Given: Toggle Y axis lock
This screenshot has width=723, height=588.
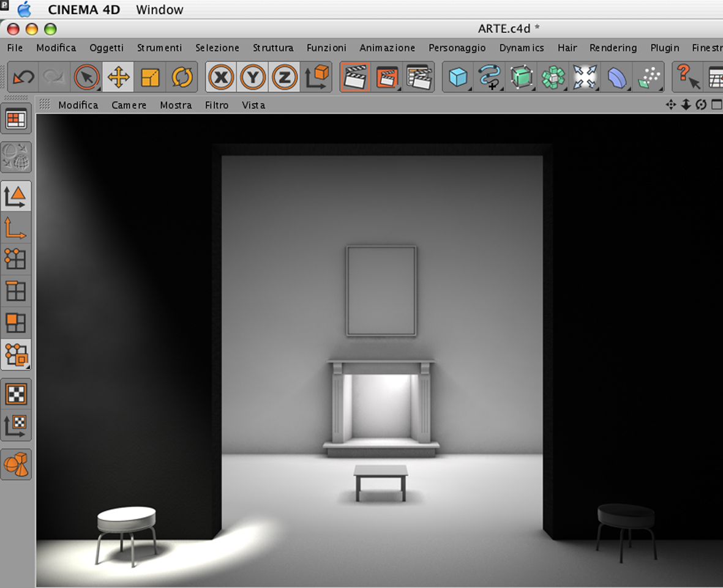Looking at the screenshot, I should tap(253, 77).
